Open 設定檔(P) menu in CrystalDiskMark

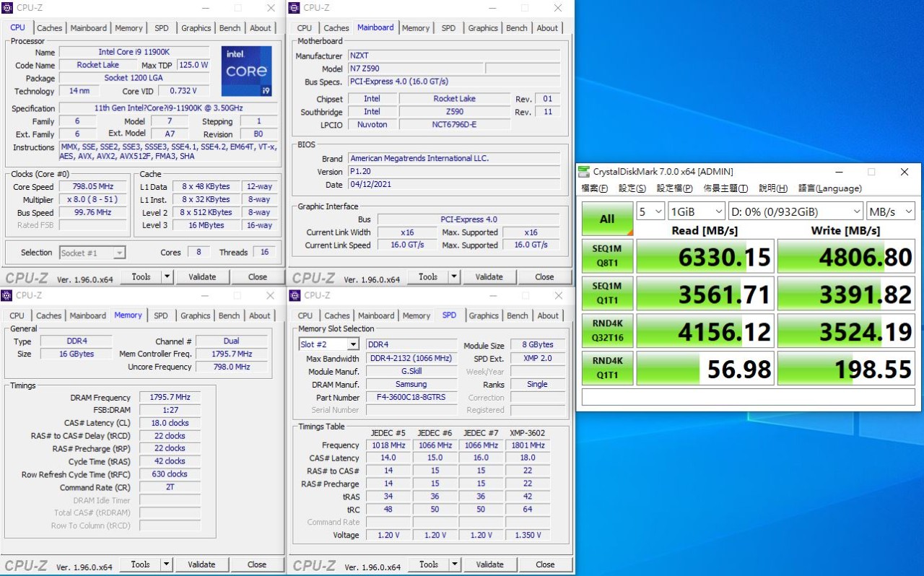674,188
